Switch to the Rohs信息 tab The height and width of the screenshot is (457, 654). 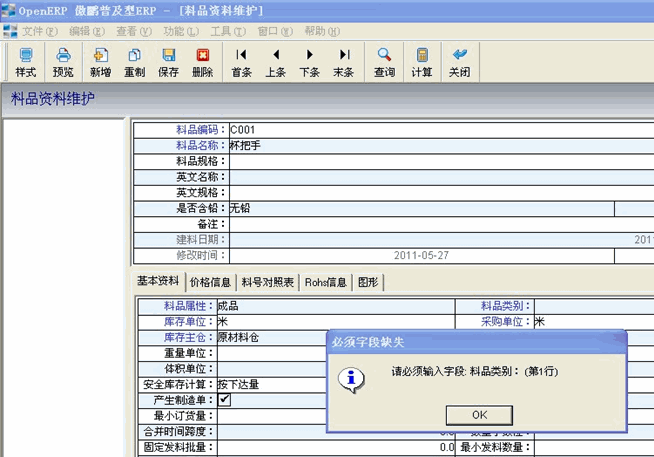326,283
